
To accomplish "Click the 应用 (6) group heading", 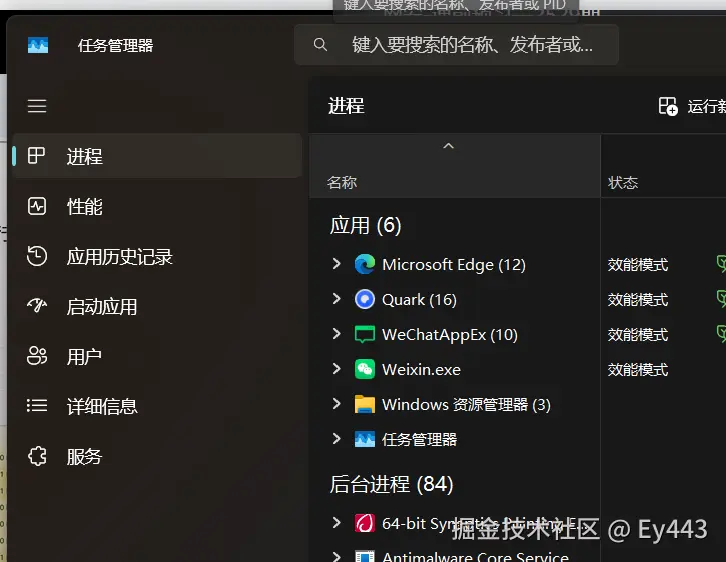I will [365, 225].
